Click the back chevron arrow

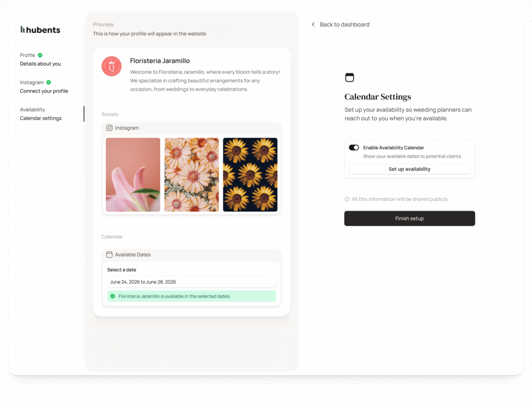(313, 24)
